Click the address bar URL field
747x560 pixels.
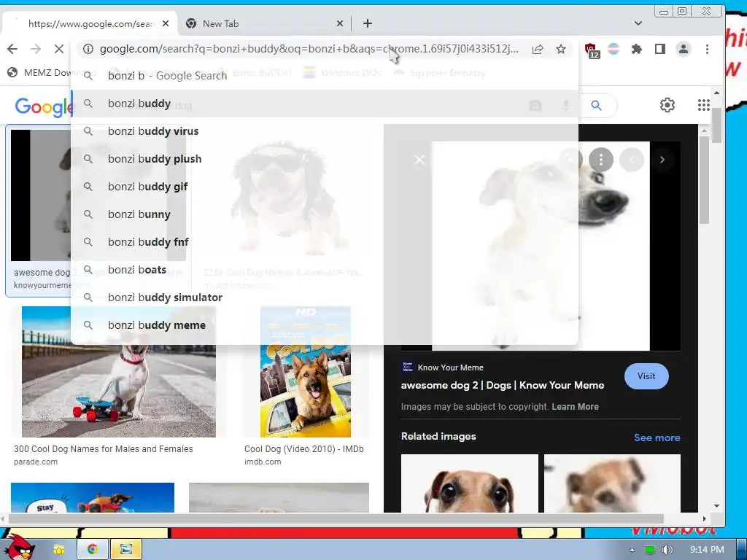click(309, 49)
